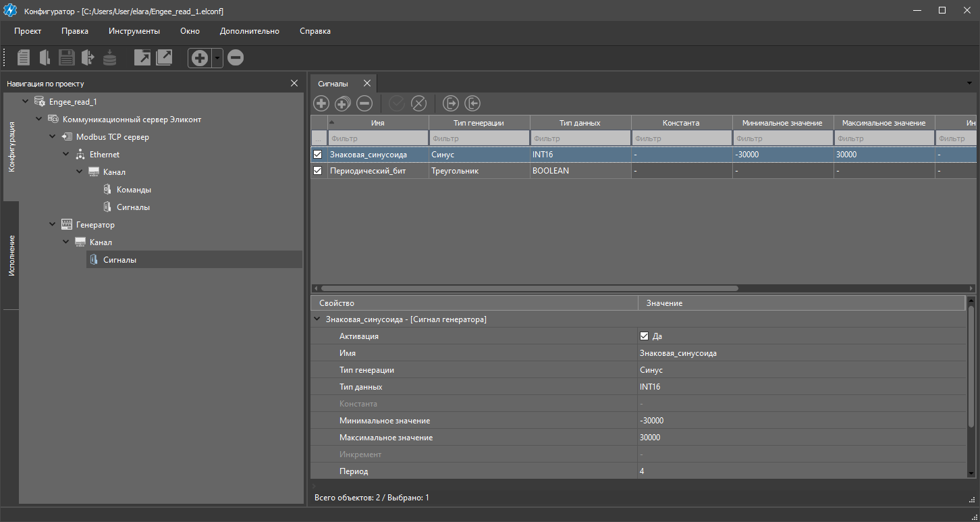Image resolution: width=980 pixels, height=522 pixels.
Task: Collapse the Modbus TCP сервер tree node
Action: click(53, 137)
